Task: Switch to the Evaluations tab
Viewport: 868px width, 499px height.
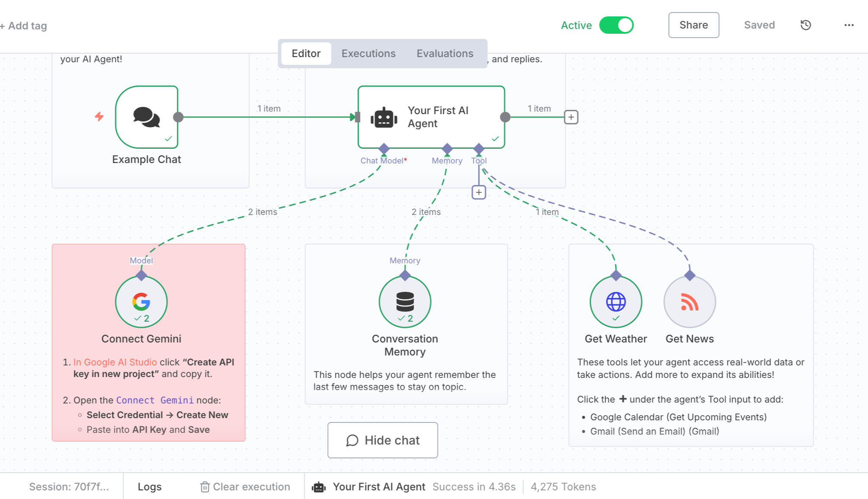Action: 445,54
